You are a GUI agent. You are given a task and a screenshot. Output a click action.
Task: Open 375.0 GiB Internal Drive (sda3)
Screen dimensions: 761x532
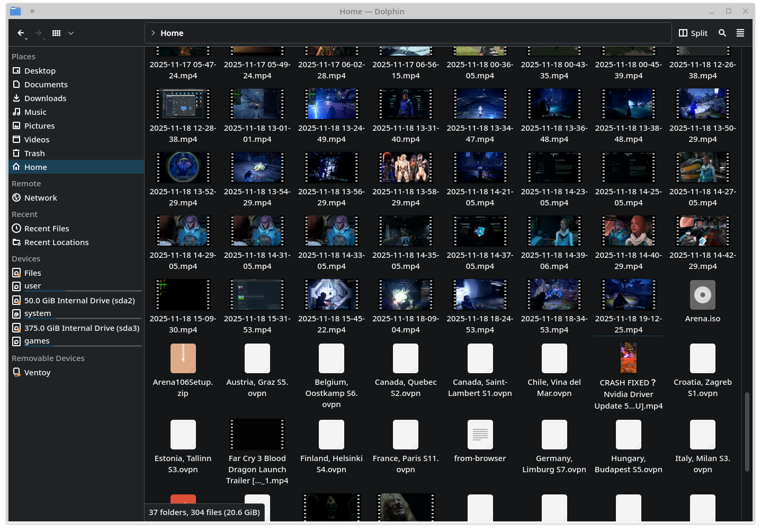click(x=76, y=328)
